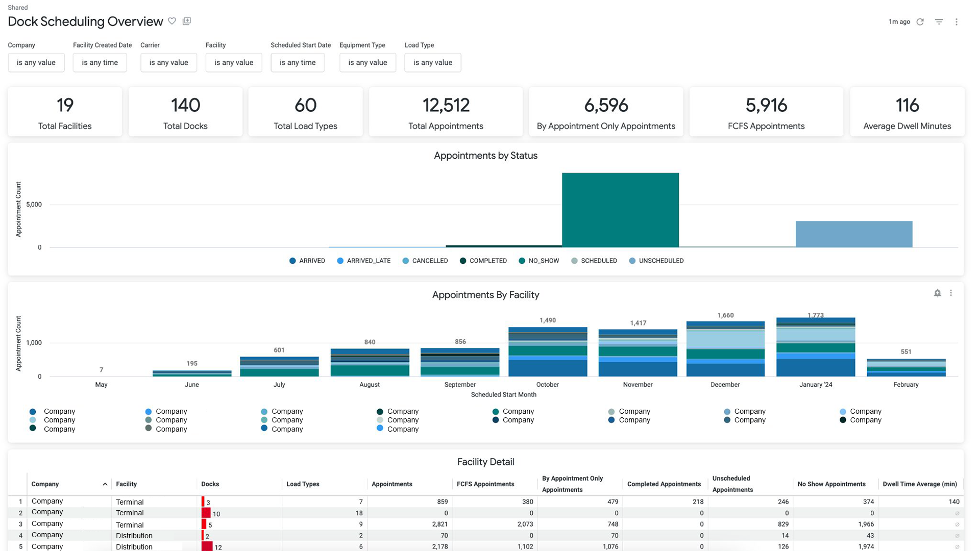
Task: Favorite the dashboard with heart icon
Action: tap(172, 21)
